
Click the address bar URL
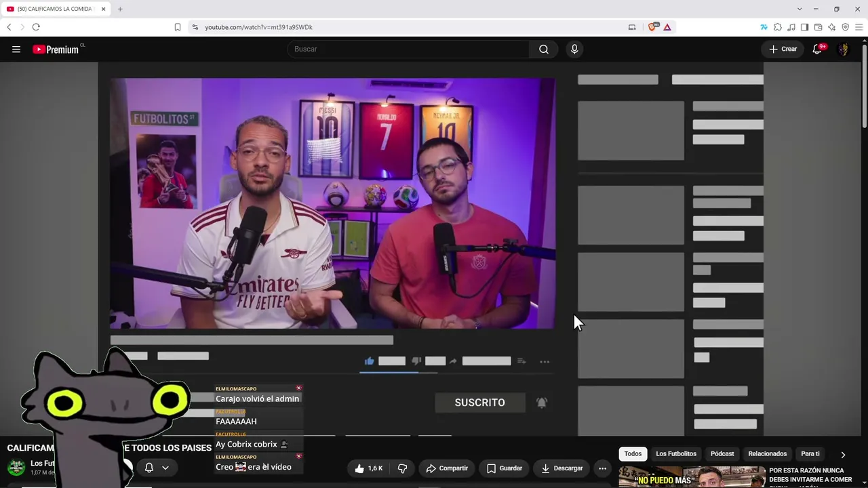coord(258,27)
